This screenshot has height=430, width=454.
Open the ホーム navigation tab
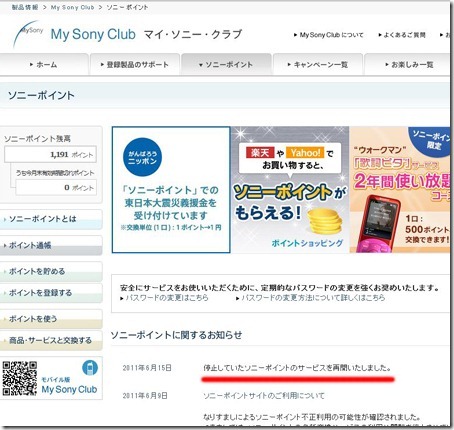[x=44, y=64]
